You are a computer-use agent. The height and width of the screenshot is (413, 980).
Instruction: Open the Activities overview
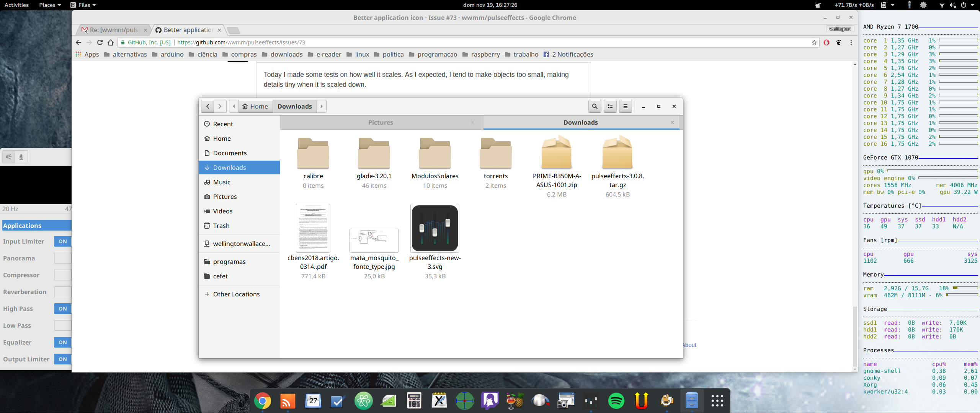pos(16,5)
